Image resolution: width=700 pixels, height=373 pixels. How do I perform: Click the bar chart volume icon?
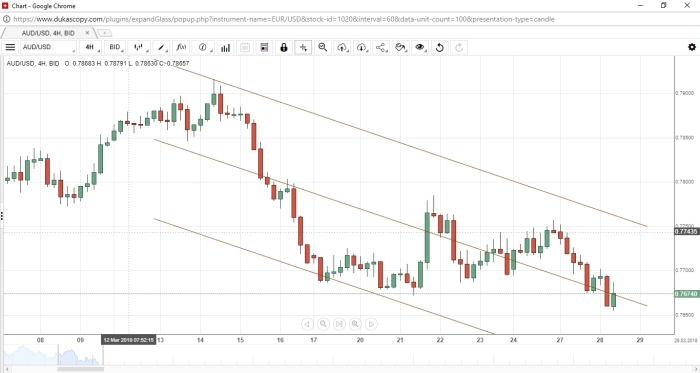225,47
